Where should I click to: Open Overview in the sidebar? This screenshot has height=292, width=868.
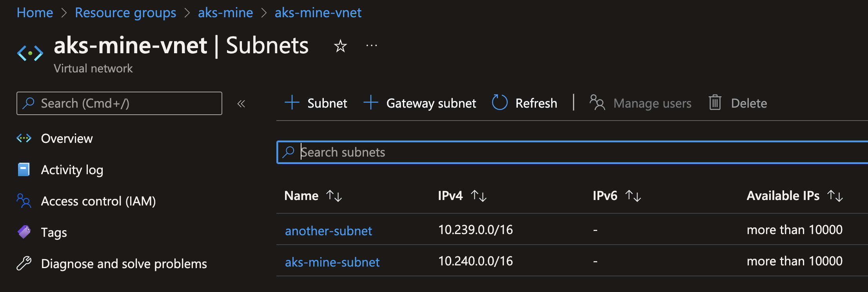pyautogui.click(x=67, y=139)
